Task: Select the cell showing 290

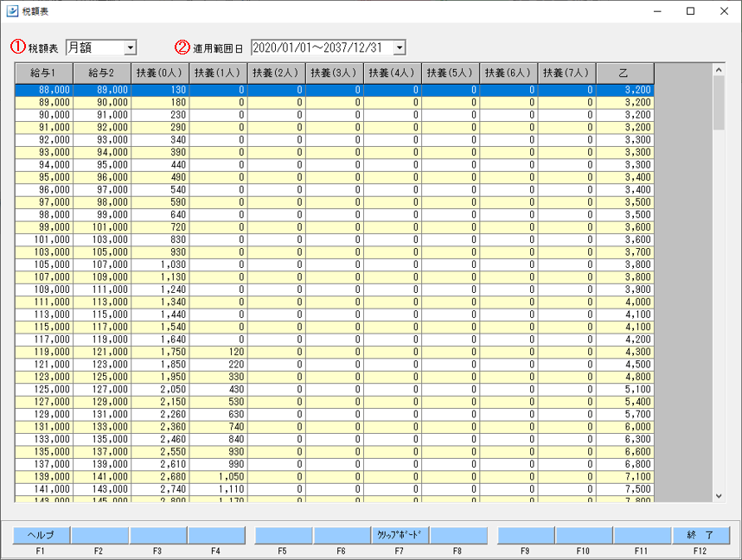Action: point(160,127)
